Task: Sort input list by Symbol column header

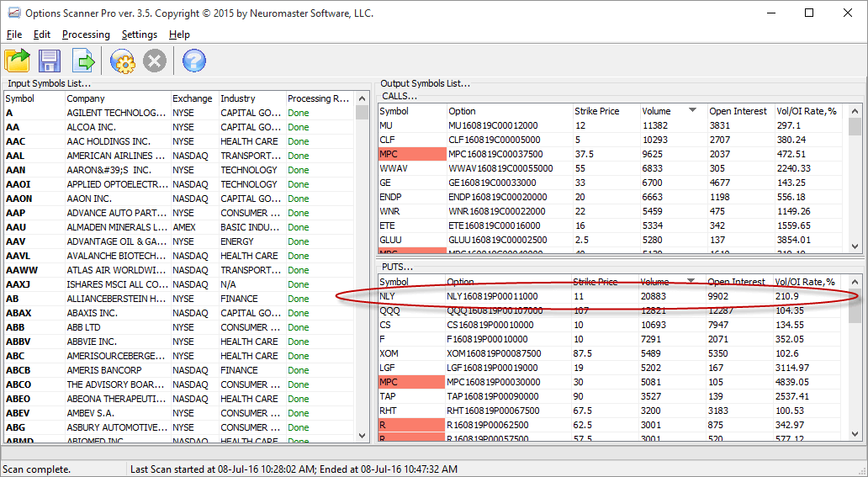Action: coord(34,98)
